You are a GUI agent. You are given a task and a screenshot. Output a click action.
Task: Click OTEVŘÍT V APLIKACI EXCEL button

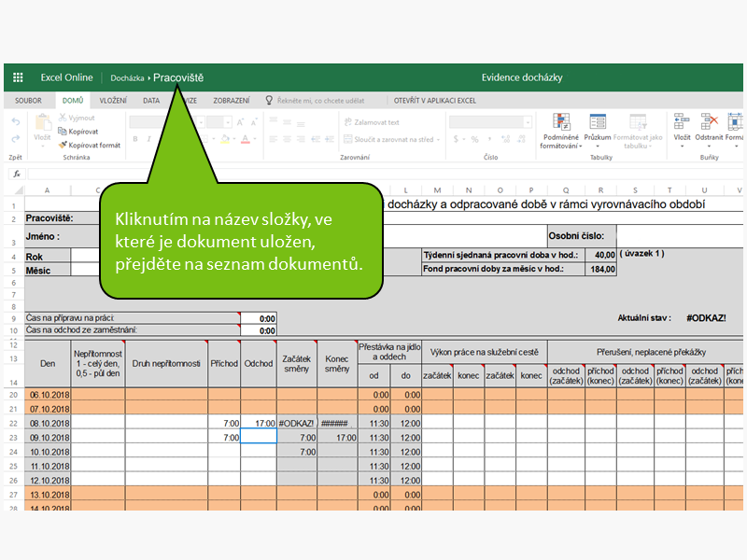pos(435,100)
